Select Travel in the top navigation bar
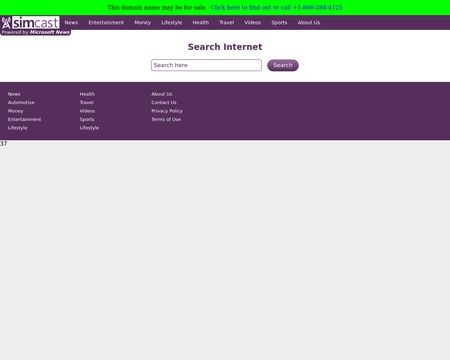This screenshot has height=360, width=450. 227,23
